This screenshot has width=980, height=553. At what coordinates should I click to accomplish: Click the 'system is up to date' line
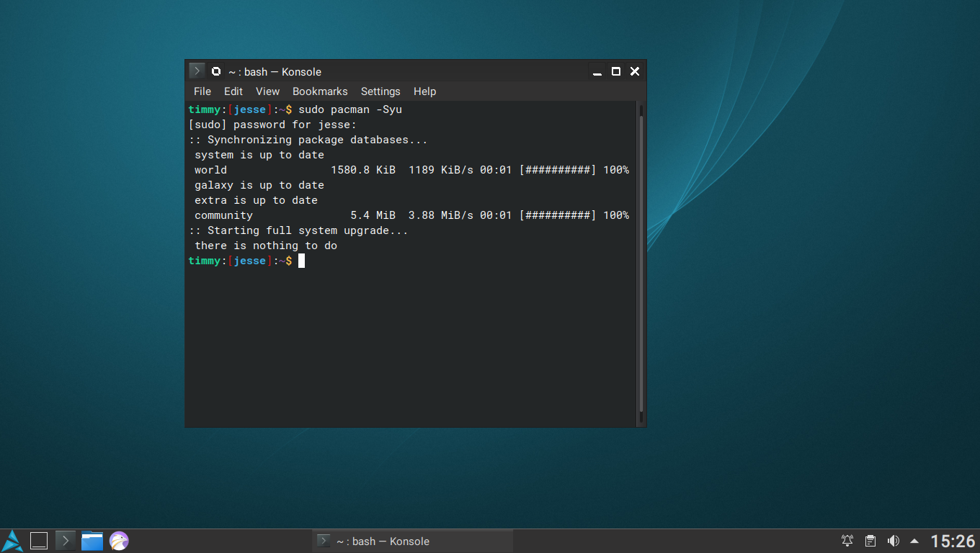[x=259, y=155]
